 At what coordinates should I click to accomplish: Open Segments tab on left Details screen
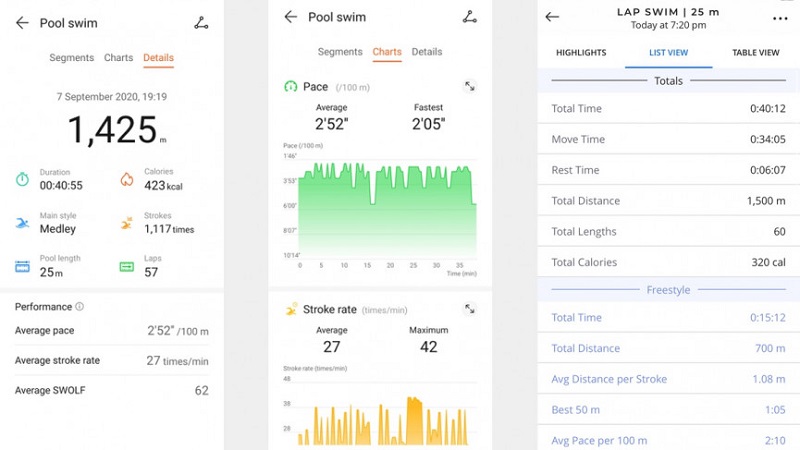[71, 58]
